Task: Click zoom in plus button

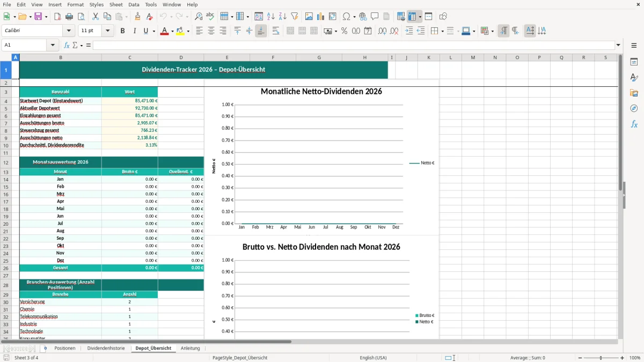Action: 623,358
